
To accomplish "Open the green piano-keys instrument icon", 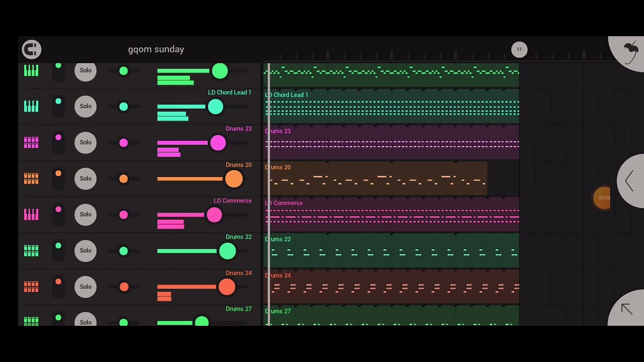I will pos(31,70).
